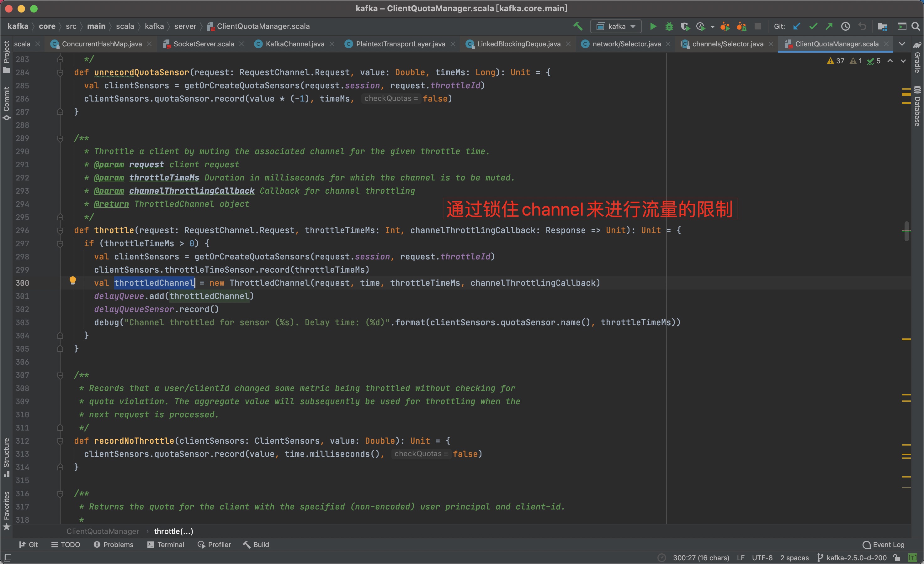The width and height of the screenshot is (924, 564).
Task: Open Search Everywhere magnifier icon
Action: point(916,26)
